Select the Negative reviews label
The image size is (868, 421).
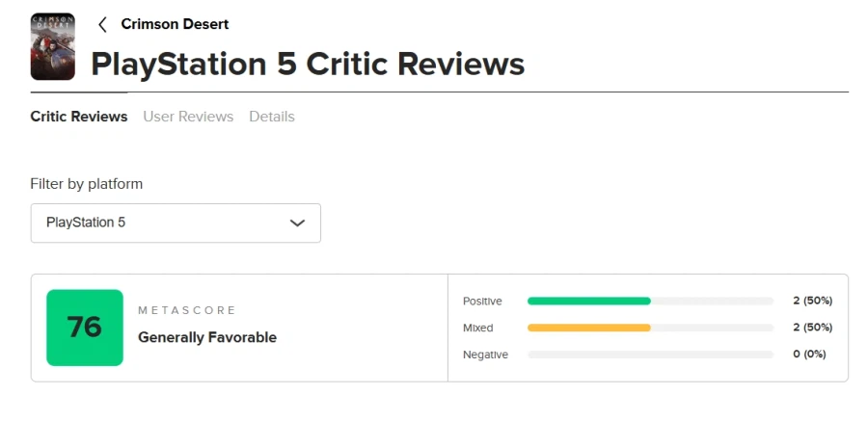[x=485, y=355]
